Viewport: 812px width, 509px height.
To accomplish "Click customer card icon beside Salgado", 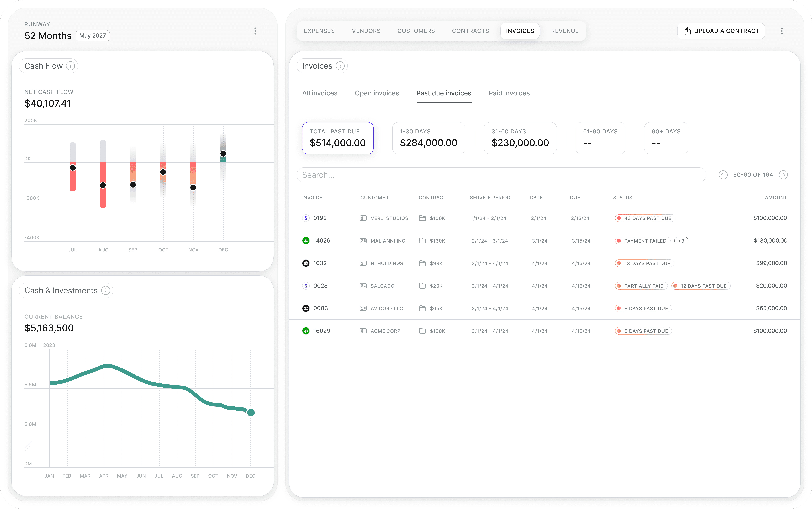I will pos(363,286).
